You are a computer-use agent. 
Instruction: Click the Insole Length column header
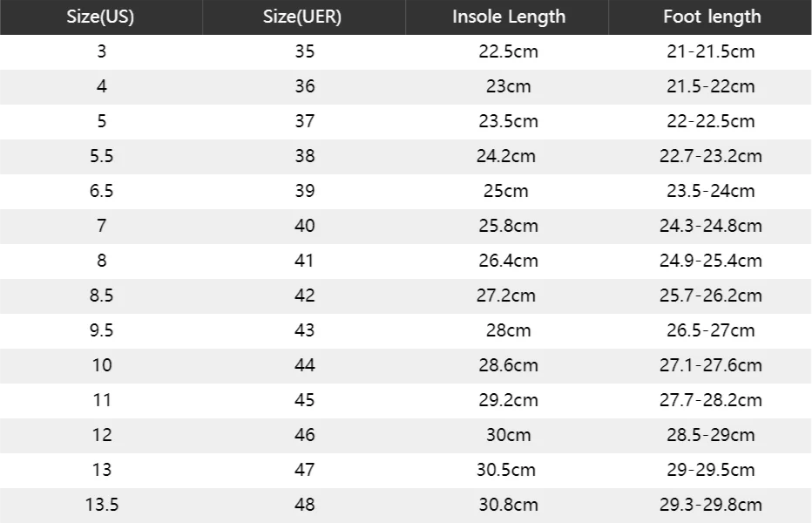point(509,17)
